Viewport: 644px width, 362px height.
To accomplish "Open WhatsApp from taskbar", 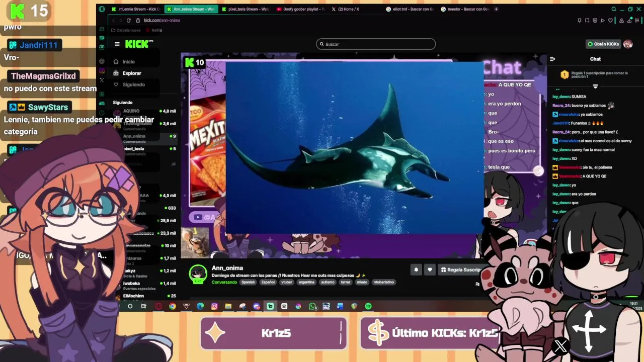I will (x=312, y=306).
